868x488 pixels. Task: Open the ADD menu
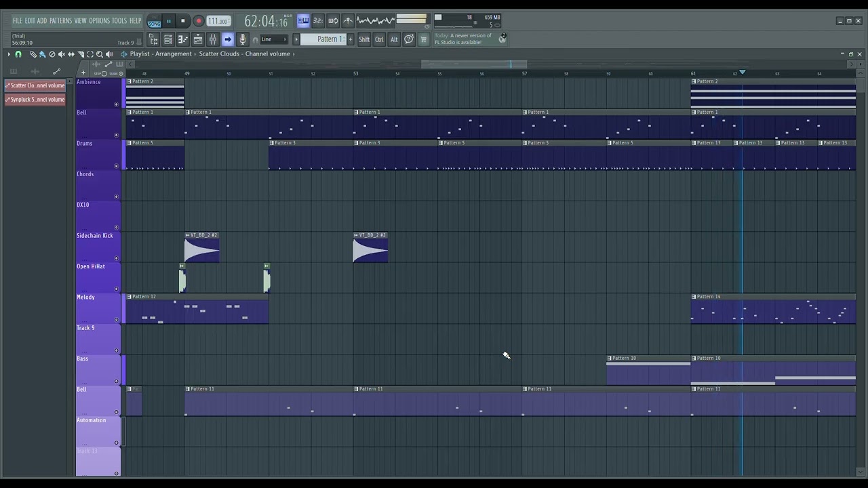(42, 20)
